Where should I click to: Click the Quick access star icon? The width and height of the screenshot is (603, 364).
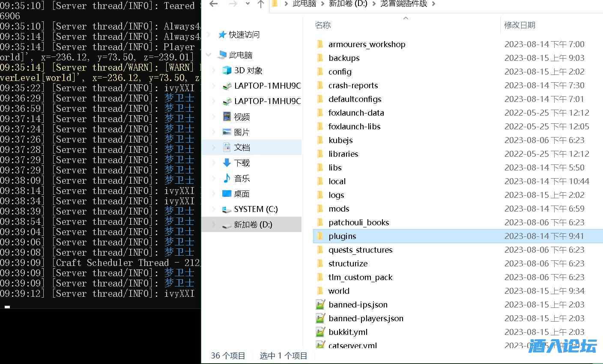coord(222,35)
